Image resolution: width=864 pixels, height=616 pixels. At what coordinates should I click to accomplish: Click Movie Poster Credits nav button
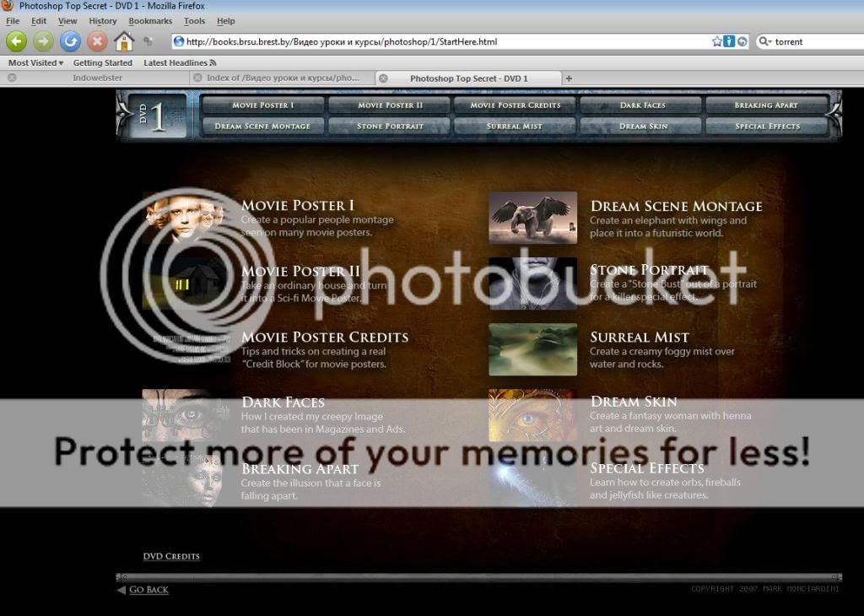tap(516, 105)
